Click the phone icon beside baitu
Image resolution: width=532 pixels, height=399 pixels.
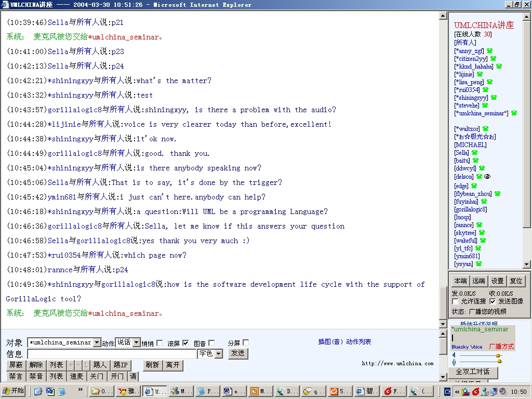pos(476,161)
